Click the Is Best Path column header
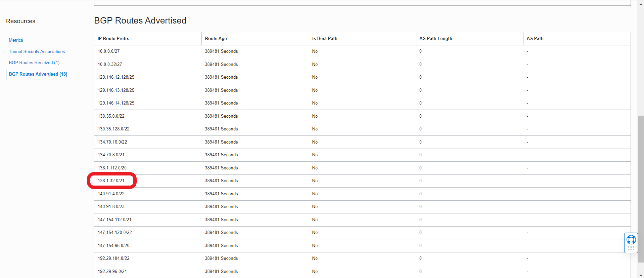Image resolution: width=644 pixels, height=278 pixels. (x=325, y=38)
